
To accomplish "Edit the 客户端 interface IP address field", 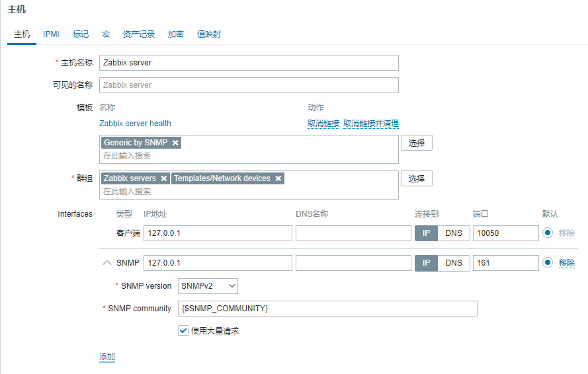I will click(x=218, y=233).
